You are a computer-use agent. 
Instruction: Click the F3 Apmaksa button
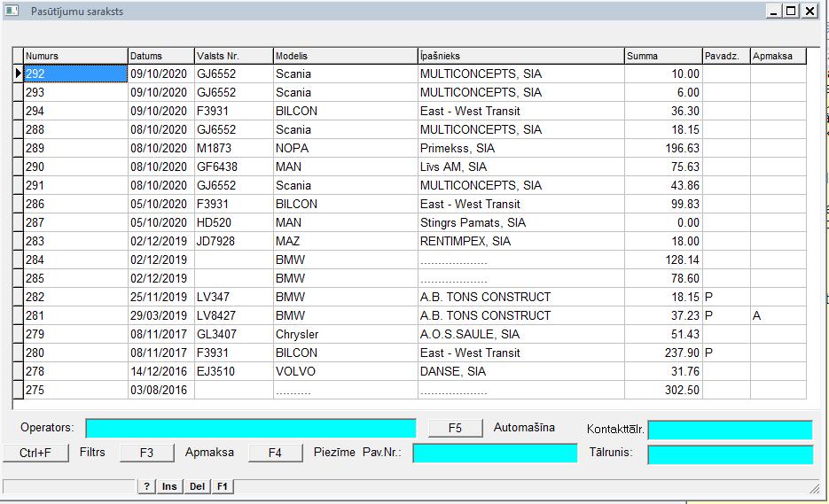pos(146,453)
